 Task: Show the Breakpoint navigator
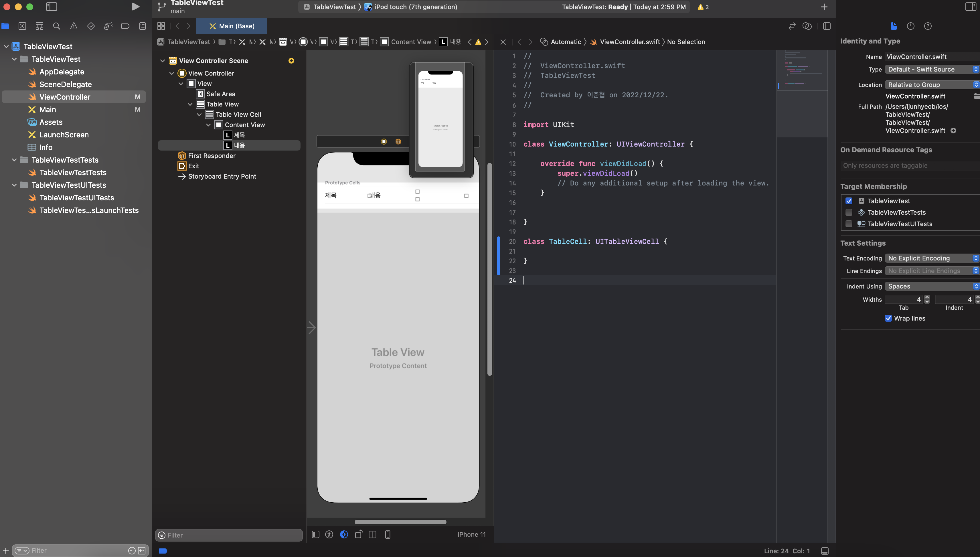[125, 26]
